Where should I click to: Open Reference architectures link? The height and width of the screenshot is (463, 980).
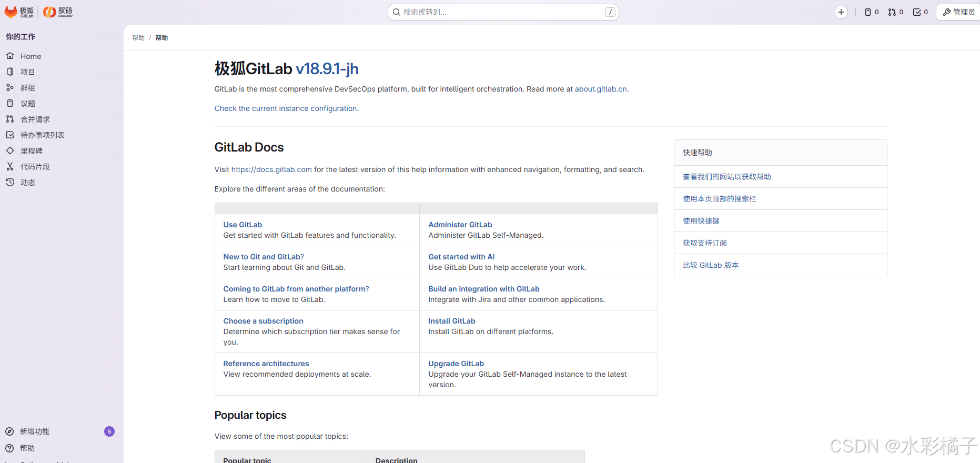pos(266,364)
